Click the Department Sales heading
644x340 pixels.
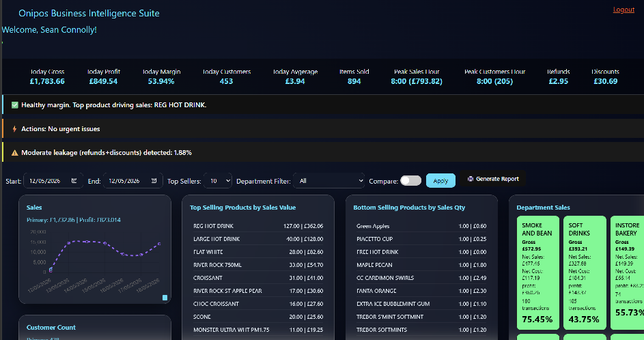543,208
